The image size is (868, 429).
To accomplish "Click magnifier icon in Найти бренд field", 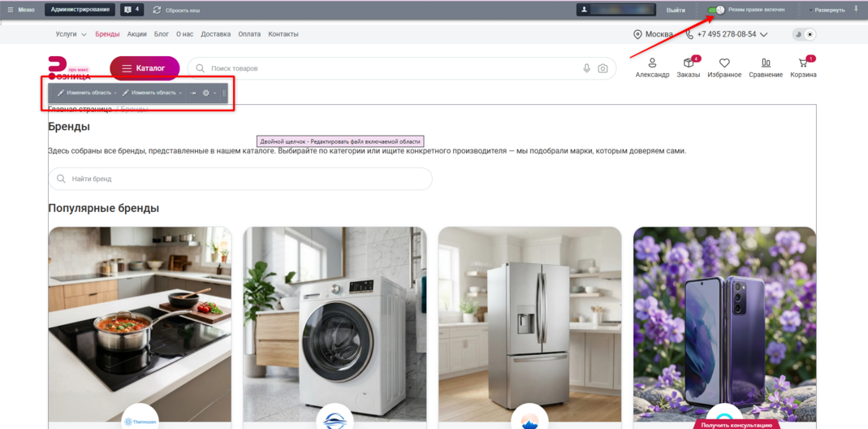I will (x=61, y=179).
